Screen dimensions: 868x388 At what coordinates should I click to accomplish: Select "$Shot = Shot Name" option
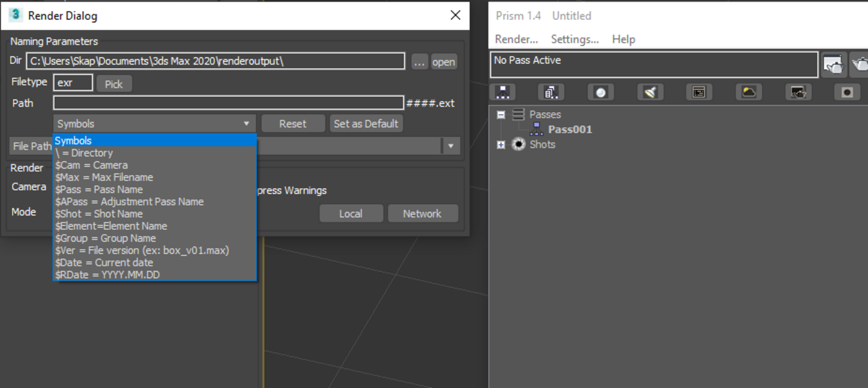pyautogui.click(x=155, y=214)
